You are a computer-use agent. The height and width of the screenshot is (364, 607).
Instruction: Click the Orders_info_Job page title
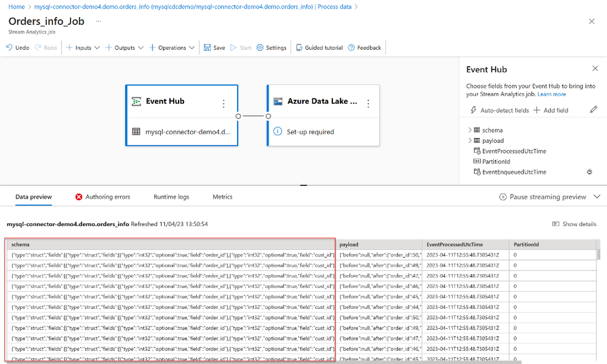click(x=46, y=21)
